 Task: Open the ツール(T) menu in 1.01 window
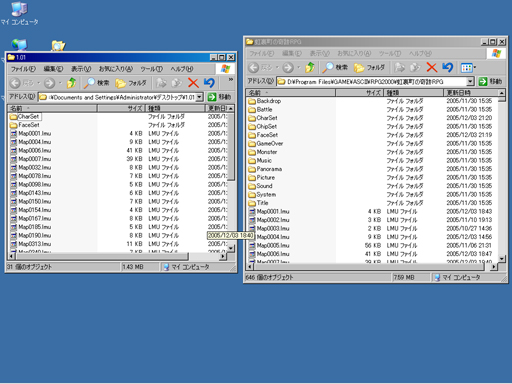(x=151, y=69)
